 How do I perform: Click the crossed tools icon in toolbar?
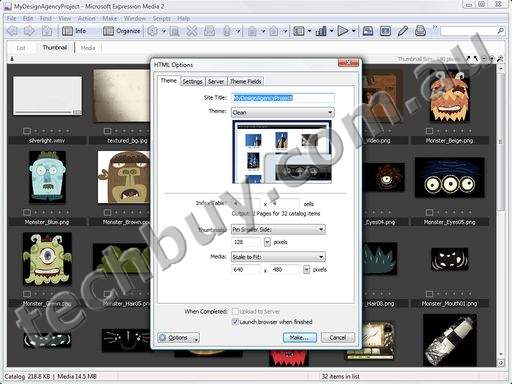tap(192, 31)
